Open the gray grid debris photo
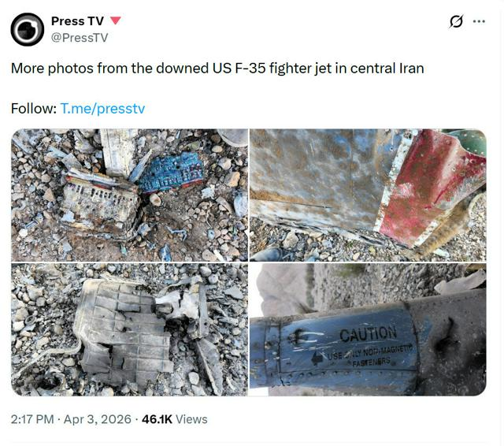The image size is (504, 446). (x=129, y=329)
